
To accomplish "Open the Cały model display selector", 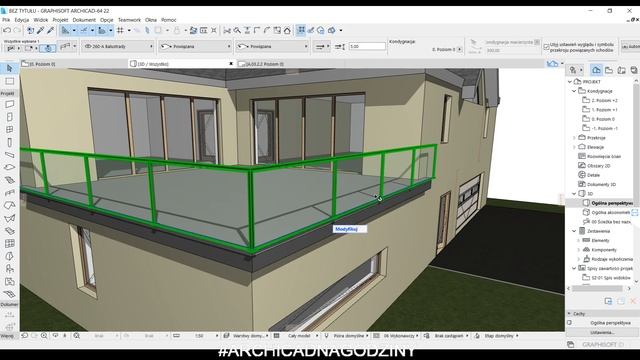I will pyautogui.click(x=296, y=336).
